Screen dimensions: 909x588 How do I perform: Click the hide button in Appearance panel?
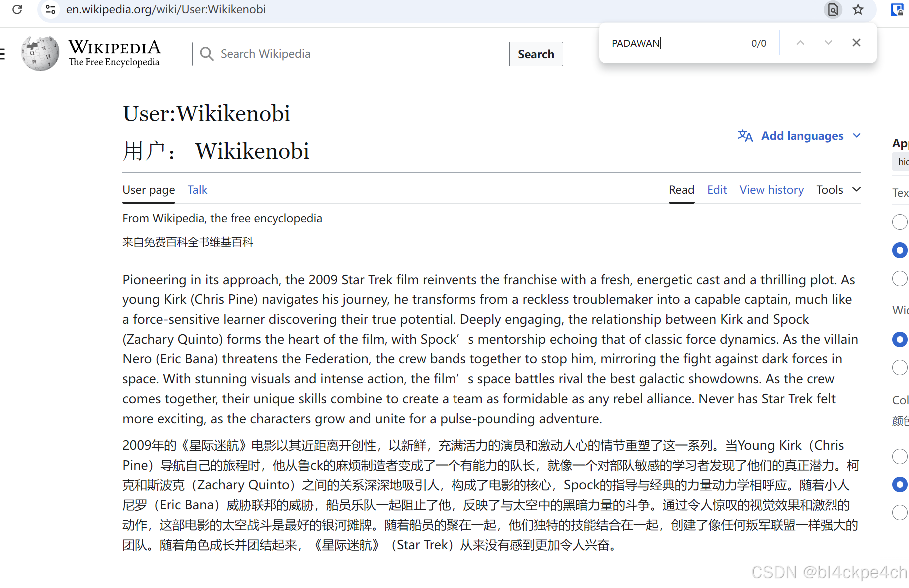[902, 162]
